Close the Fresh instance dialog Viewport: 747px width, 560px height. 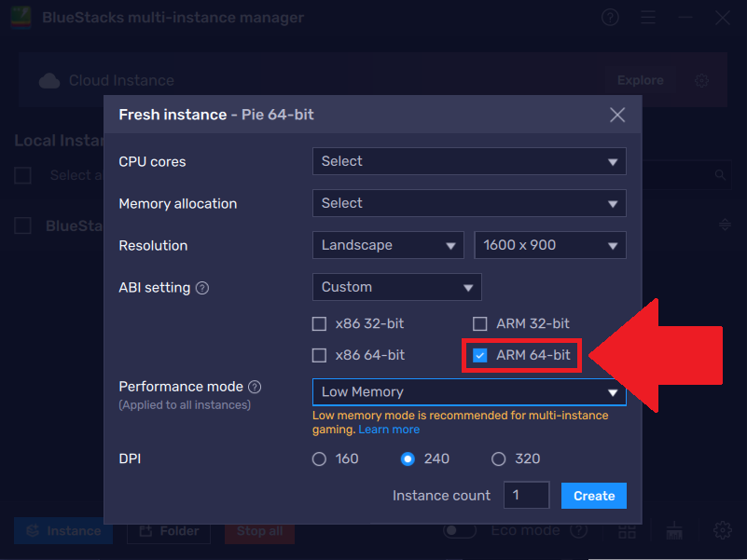click(x=617, y=115)
